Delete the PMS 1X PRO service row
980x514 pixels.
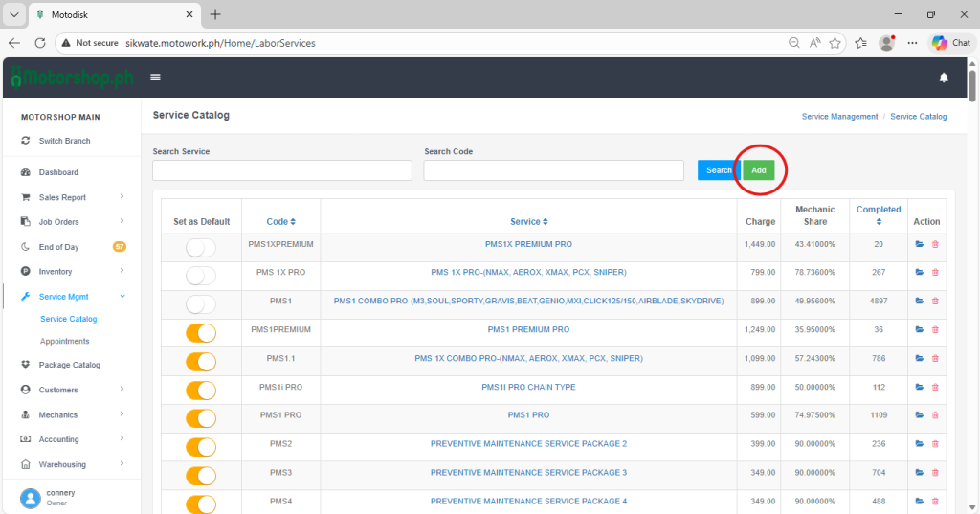(935, 273)
